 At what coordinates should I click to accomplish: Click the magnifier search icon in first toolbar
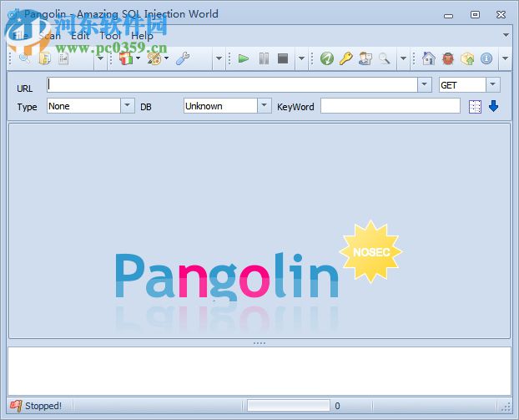point(25,58)
